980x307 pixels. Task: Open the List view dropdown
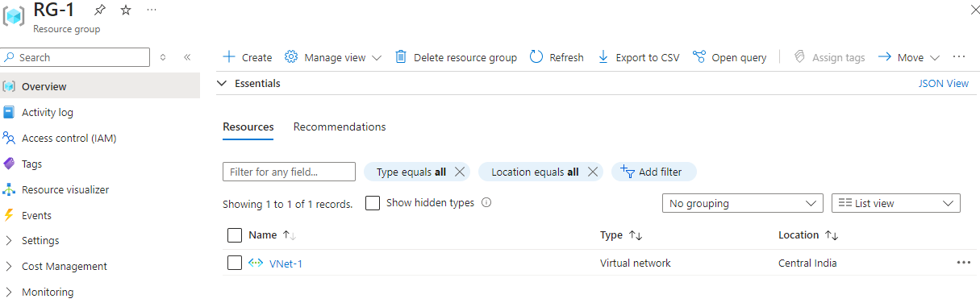896,203
